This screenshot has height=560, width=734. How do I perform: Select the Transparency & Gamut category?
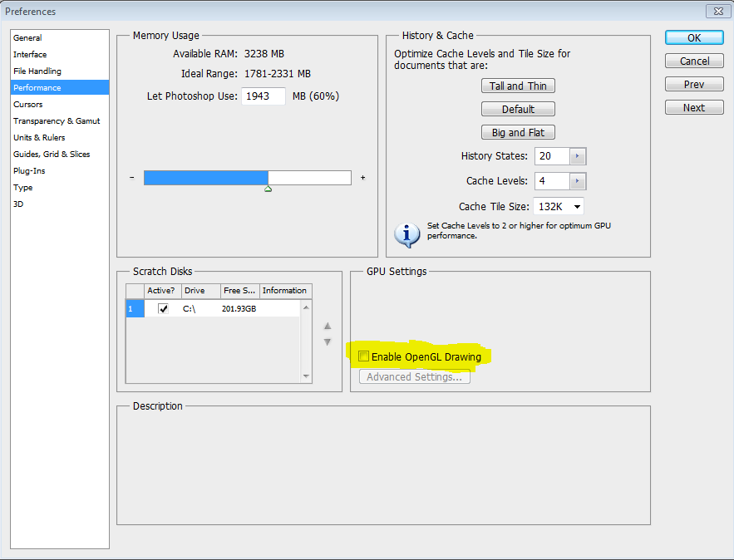tap(60, 120)
